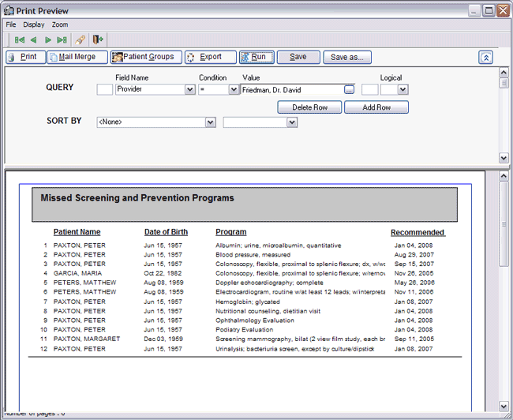Screen dimensions: 513x420
Task: Open the Sort By field dropdown
Action: pos(210,122)
